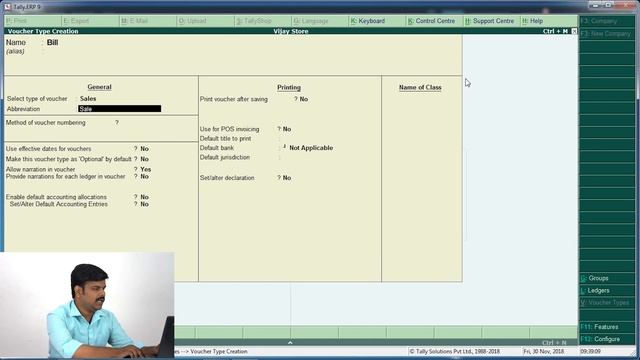
Task: Click the Ctrl + M label in title bar
Action: click(x=555, y=31)
